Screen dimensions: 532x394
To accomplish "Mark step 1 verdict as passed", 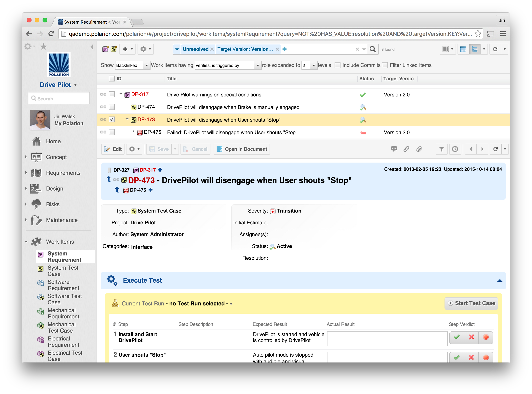I will 456,338.
